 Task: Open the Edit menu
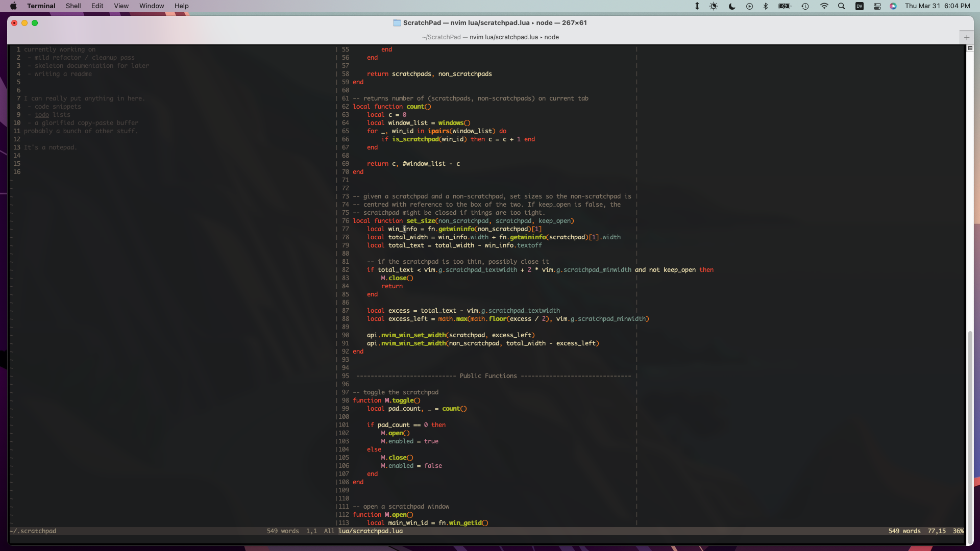pyautogui.click(x=97, y=6)
